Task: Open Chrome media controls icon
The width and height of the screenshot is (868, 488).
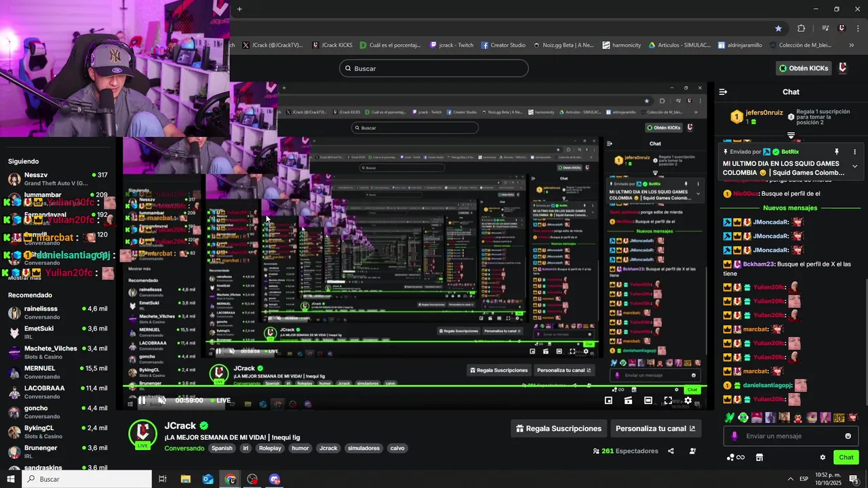Action: point(825,28)
